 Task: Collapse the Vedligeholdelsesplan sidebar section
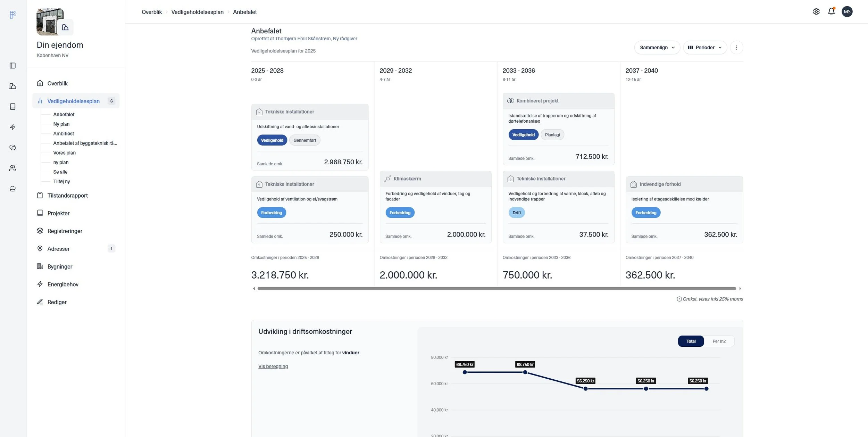click(73, 101)
